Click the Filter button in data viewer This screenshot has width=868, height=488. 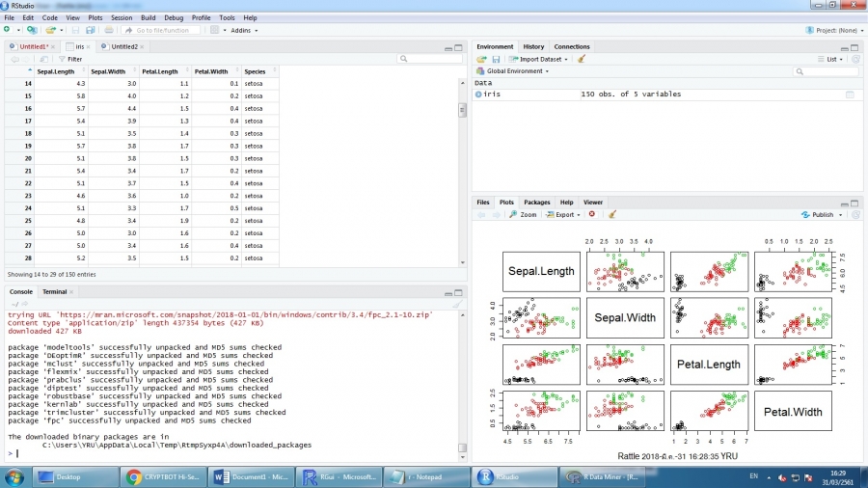(x=70, y=59)
